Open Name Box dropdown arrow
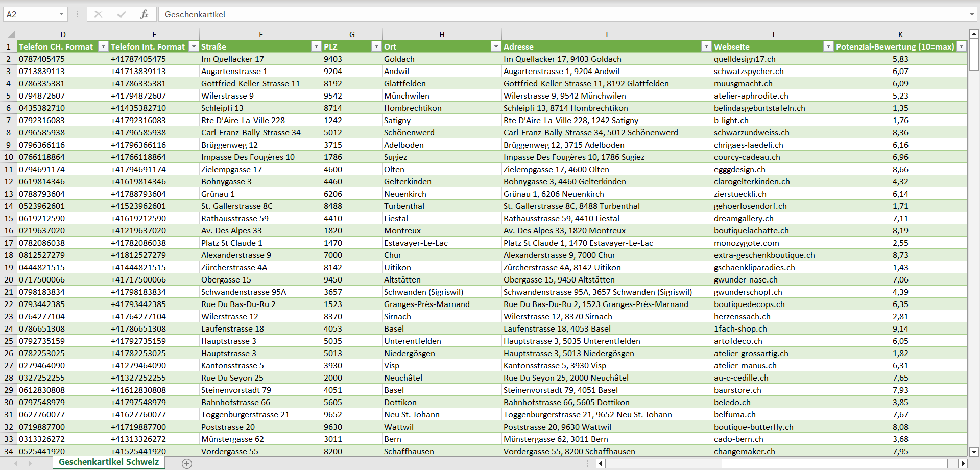Screen dimensions: 980x470 [x=61, y=14]
